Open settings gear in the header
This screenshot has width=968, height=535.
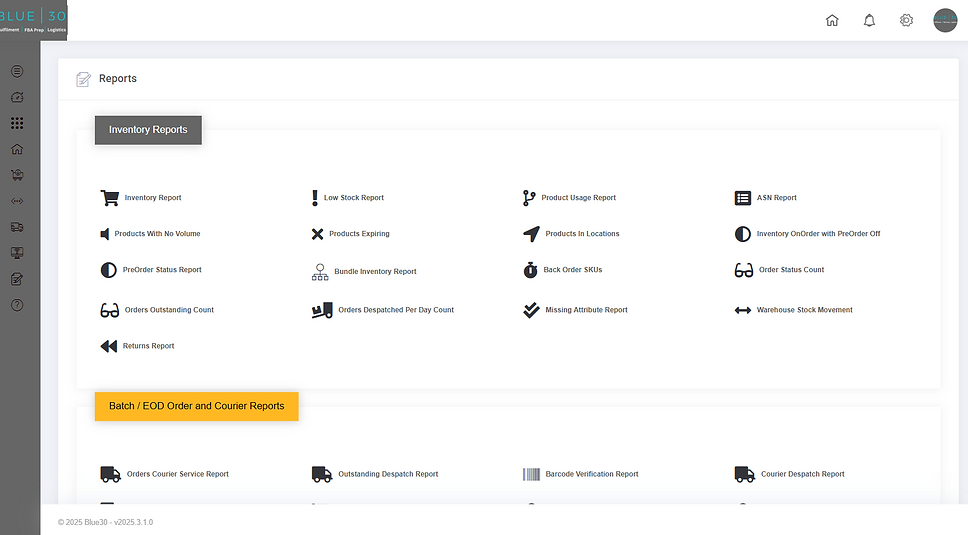906,20
